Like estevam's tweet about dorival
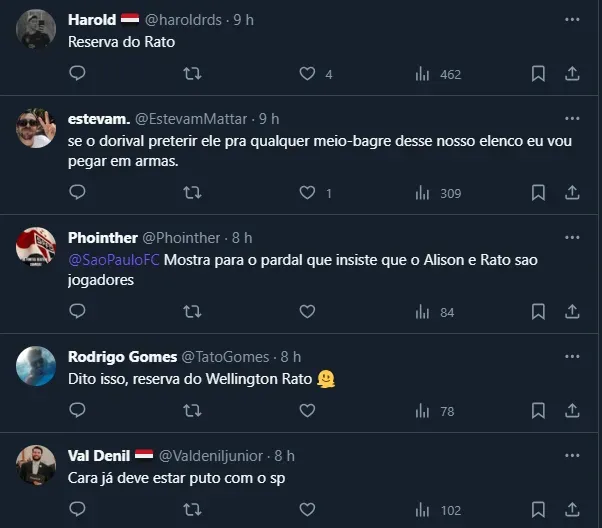602x528 pixels. (x=308, y=193)
